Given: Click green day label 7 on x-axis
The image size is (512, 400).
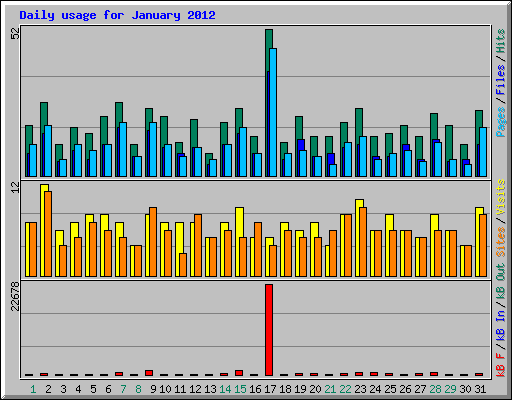Looking at the screenshot, I should [x=123, y=389].
